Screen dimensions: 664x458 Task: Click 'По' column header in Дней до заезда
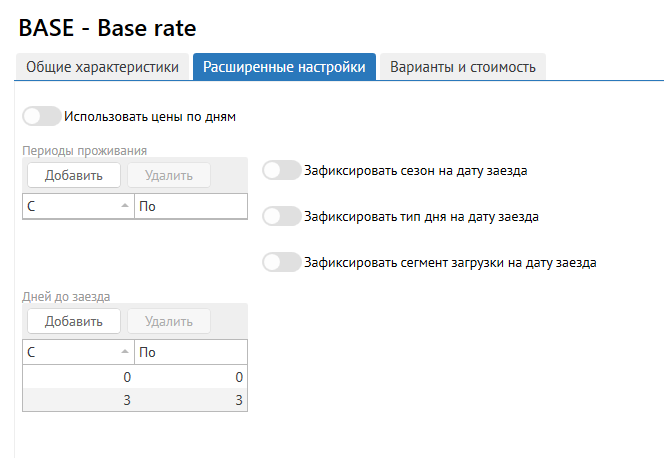tap(190, 352)
